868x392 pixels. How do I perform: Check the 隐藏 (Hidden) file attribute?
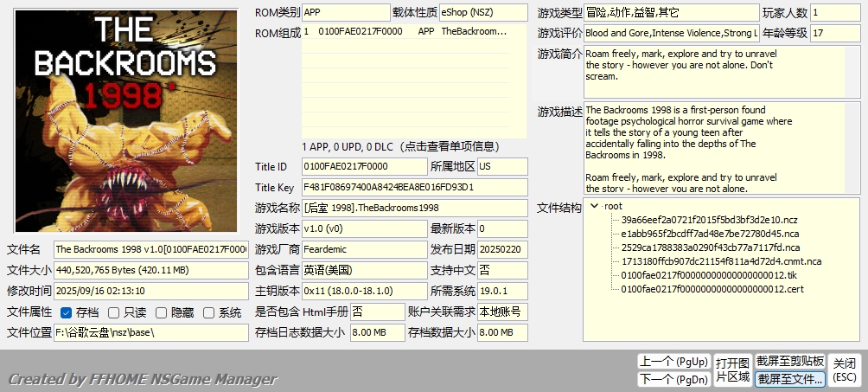[162, 312]
